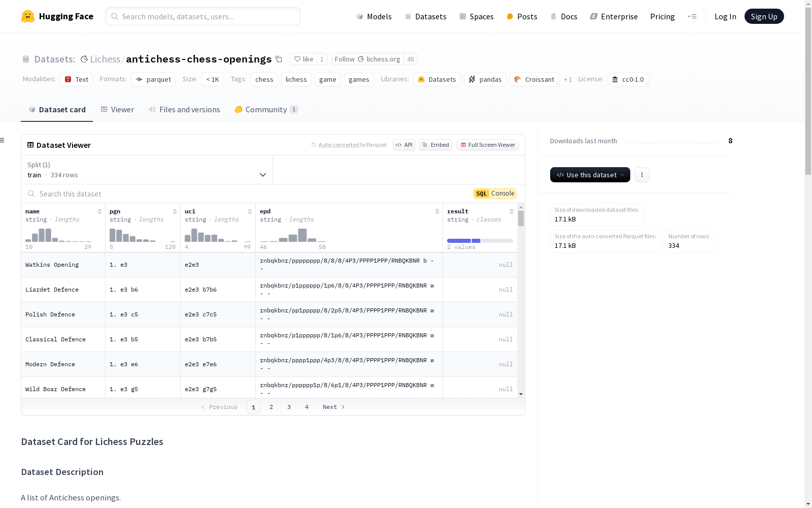Click the Log In link
The width and height of the screenshot is (812, 508).
725,16
